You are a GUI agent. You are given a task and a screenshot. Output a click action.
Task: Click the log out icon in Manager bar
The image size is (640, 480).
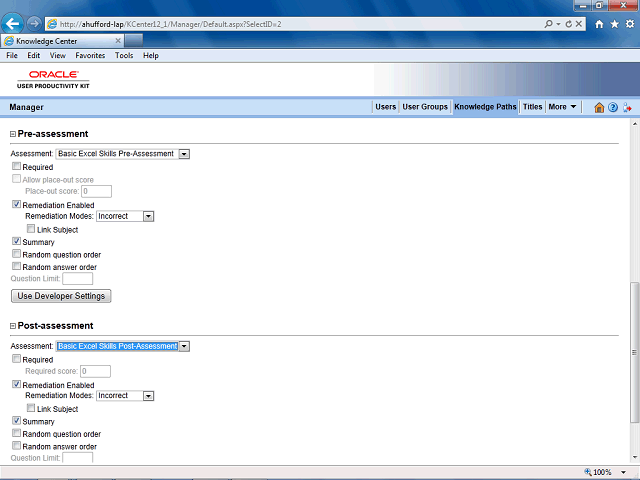tap(627, 107)
